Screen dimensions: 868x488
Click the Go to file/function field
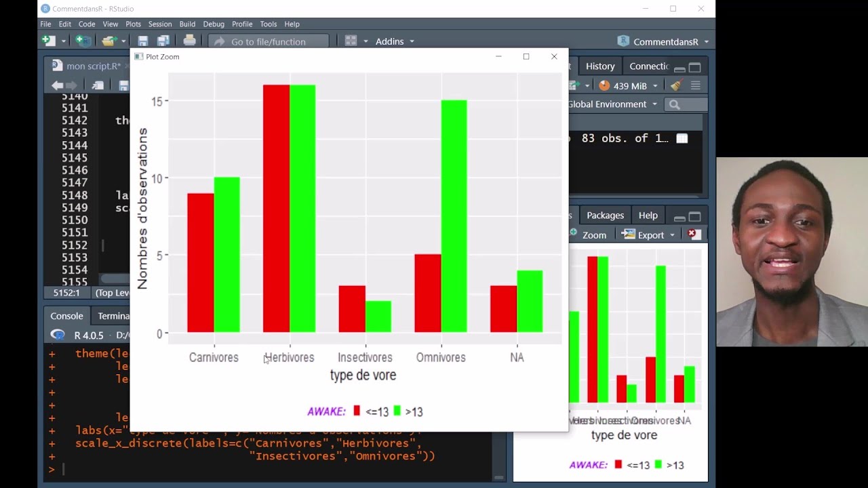(x=269, y=41)
